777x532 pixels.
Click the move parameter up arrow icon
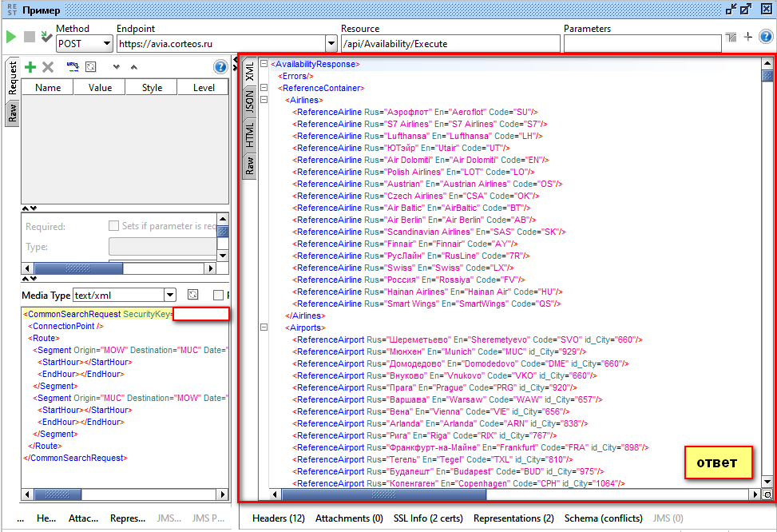click(133, 67)
